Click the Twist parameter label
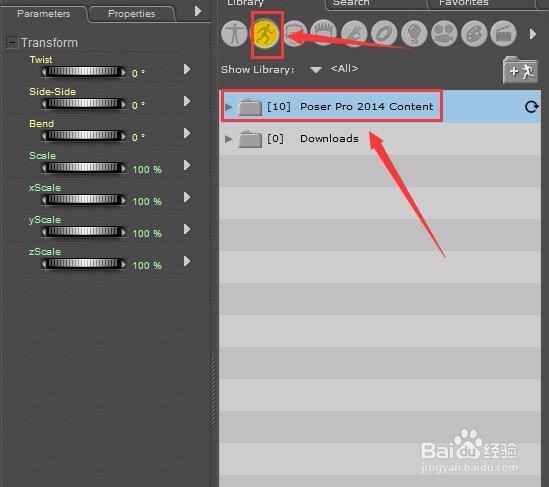Screen dimensions: 549x487 41,60
